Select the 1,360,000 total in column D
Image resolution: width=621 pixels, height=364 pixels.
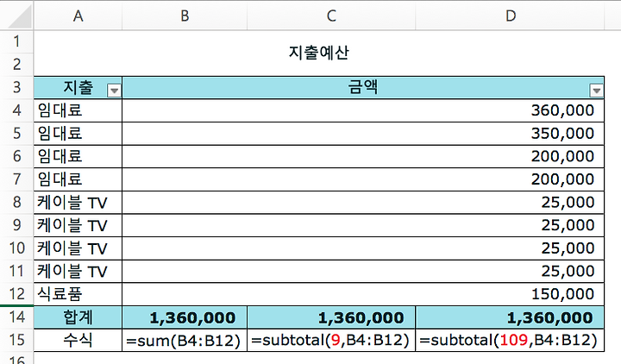pyautogui.click(x=510, y=317)
